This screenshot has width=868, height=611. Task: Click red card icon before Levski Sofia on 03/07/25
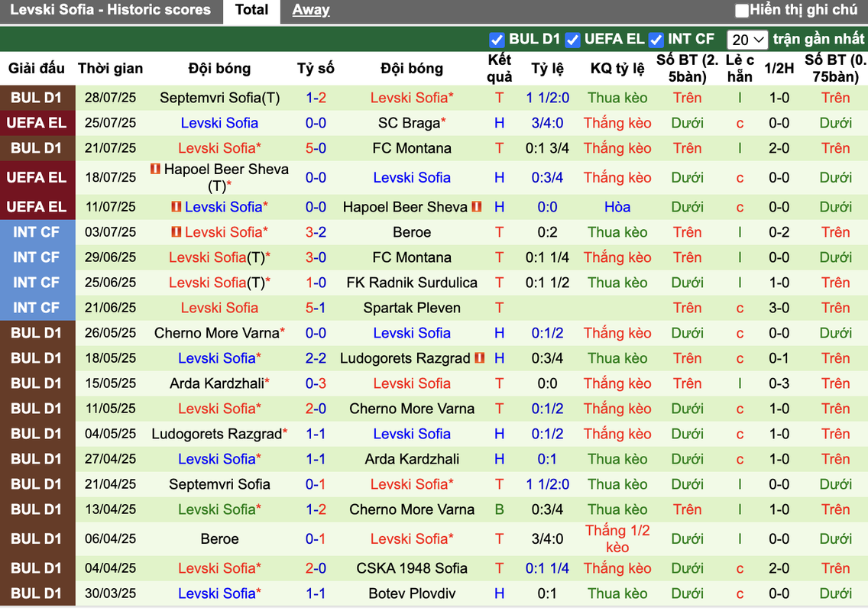pyautogui.click(x=176, y=232)
